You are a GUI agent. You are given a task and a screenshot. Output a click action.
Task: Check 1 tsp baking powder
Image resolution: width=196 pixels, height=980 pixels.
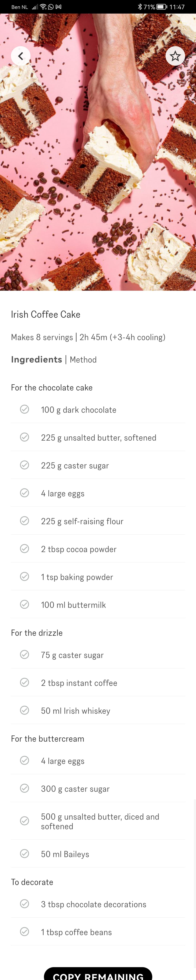pos(24,576)
